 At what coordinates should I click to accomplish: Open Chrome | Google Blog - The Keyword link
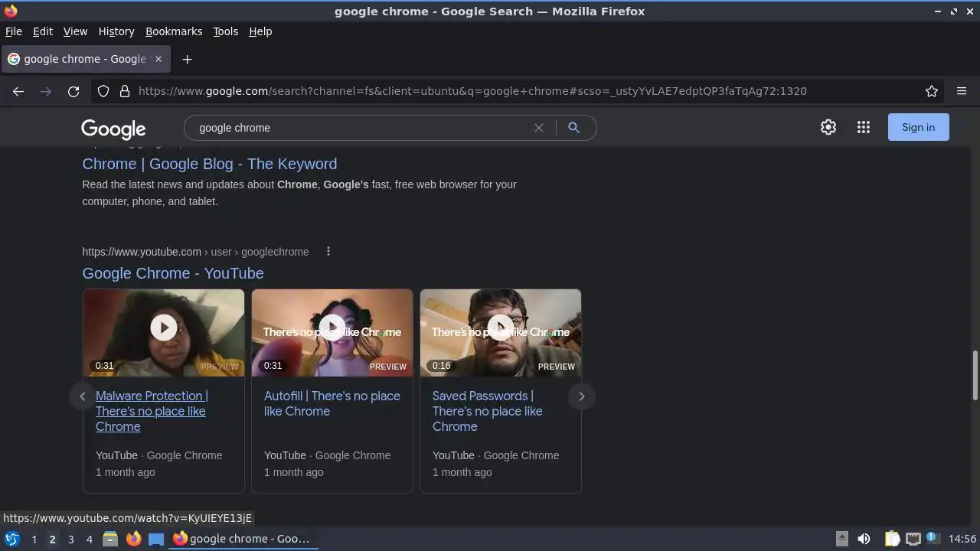pos(210,164)
